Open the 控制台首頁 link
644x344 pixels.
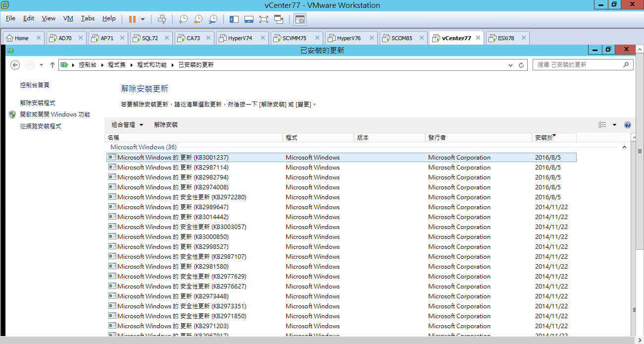coord(35,85)
